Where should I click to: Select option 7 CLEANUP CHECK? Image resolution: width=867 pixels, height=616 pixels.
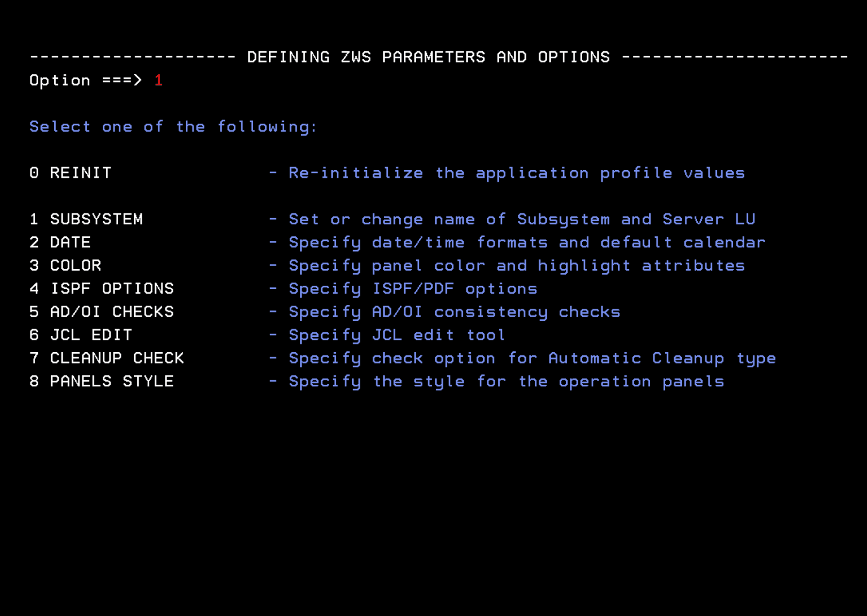[x=107, y=358]
